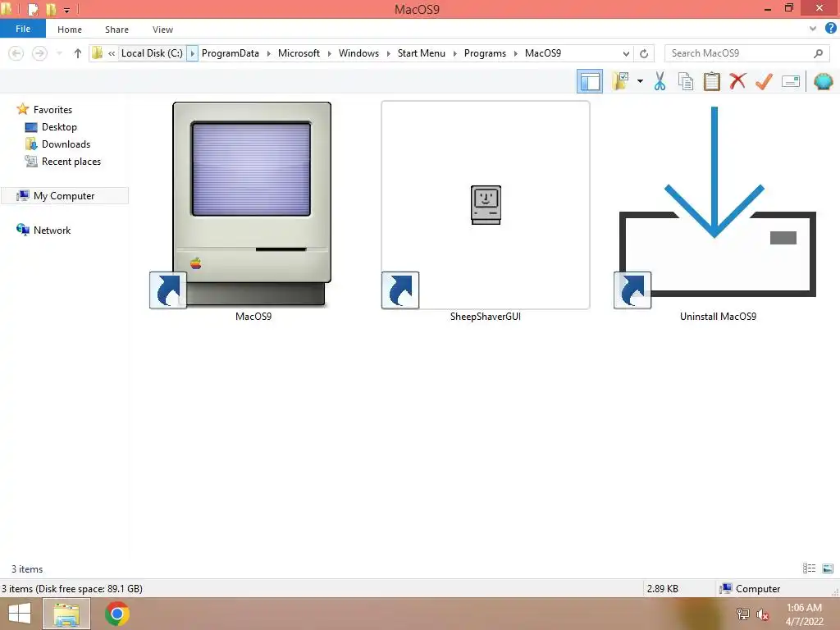Click the scissors Cut icon
Image resolution: width=840 pixels, height=630 pixels.
[660, 81]
